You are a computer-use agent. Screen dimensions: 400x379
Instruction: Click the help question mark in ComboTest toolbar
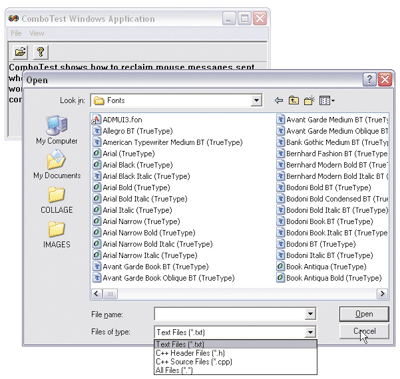(x=41, y=52)
